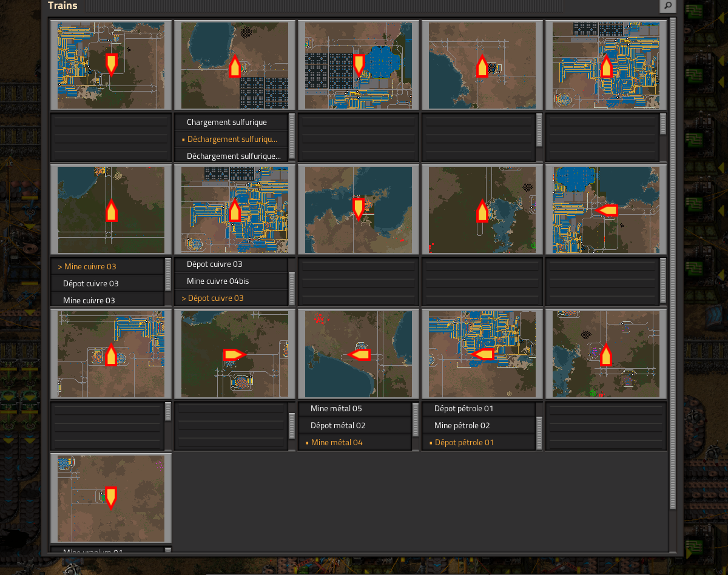This screenshot has height=575, width=728.
Task: Open the first train thumbnail in the third row
Action: point(111,354)
